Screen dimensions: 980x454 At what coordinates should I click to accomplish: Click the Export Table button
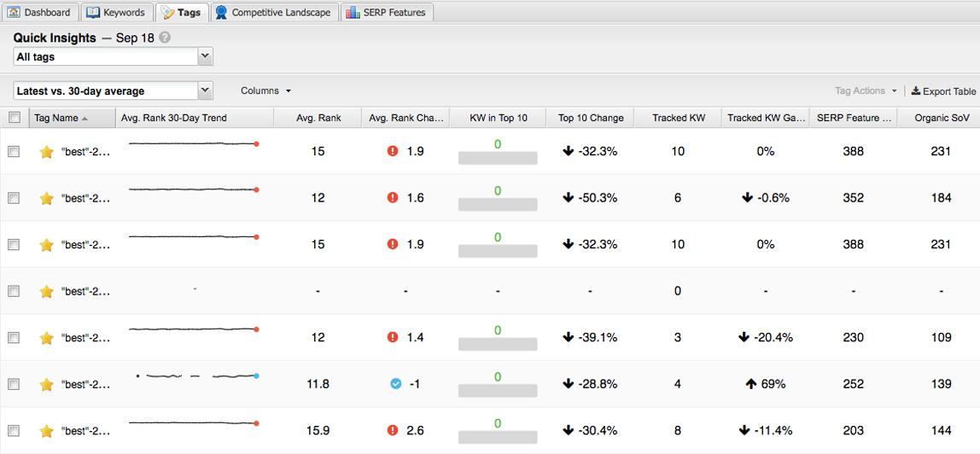[x=943, y=91]
